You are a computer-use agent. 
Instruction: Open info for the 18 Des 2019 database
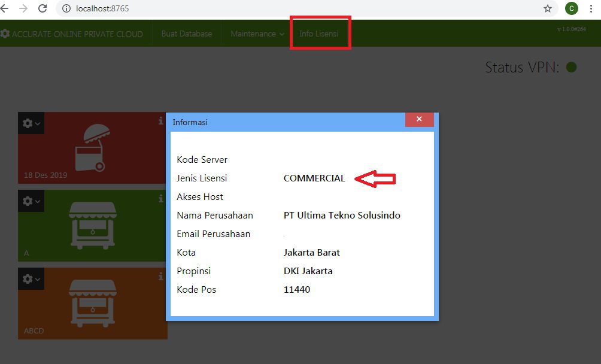pos(160,120)
